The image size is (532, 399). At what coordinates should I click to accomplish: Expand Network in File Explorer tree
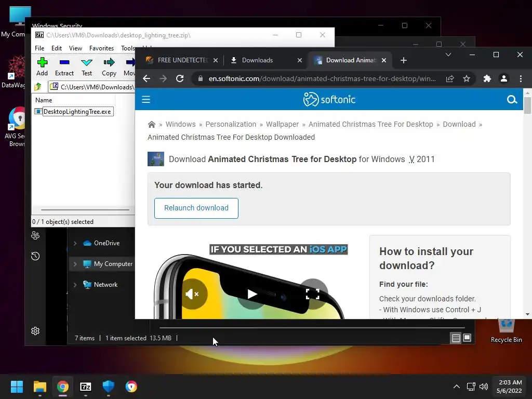point(75,285)
